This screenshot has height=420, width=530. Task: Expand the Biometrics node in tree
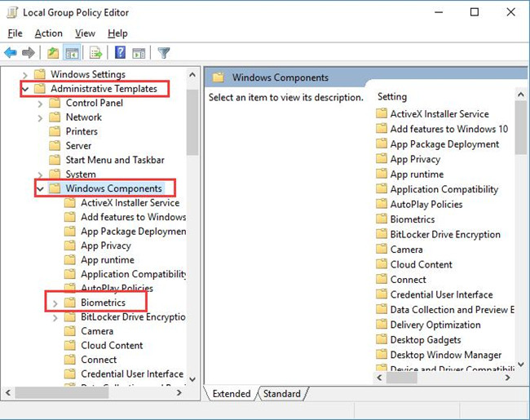(x=55, y=303)
